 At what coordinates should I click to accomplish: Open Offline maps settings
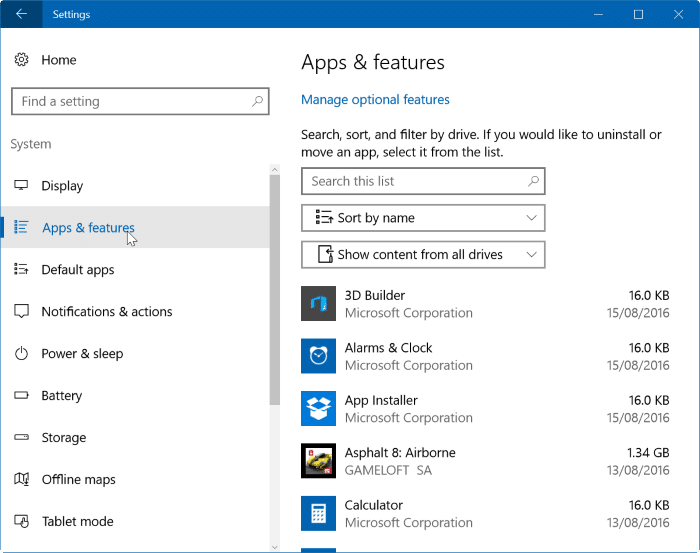(x=135, y=479)
